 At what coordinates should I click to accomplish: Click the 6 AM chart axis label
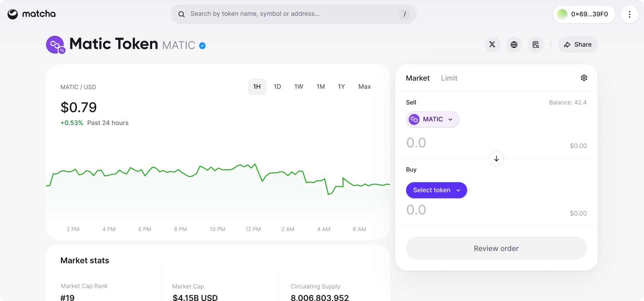click(359, 229)
